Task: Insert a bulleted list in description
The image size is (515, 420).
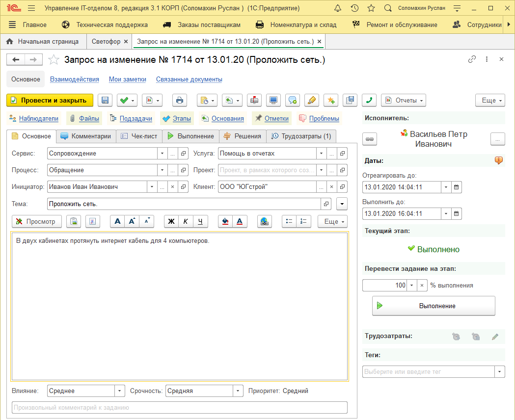Action: [x=289, y=221]
